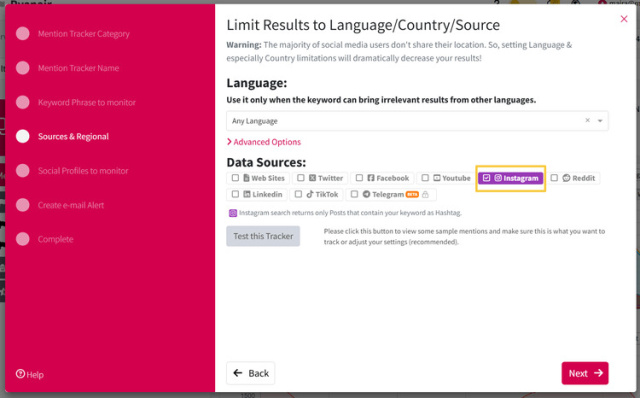
Task: Click the Web Sites document icon
Action: pyautogui.click(x=246, y=178)
